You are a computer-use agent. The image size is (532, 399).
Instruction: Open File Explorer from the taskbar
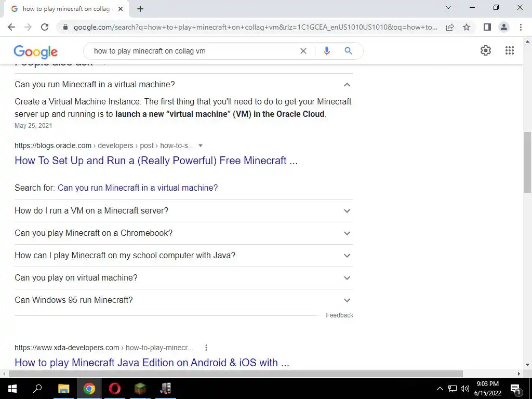point(63,389)
